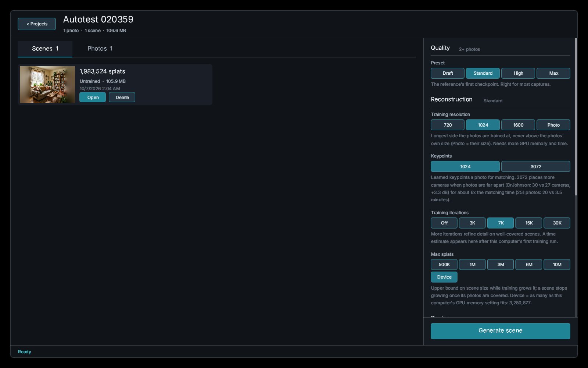Choose 1600 training resolution
588x368 pixels.
click(518, 125)
